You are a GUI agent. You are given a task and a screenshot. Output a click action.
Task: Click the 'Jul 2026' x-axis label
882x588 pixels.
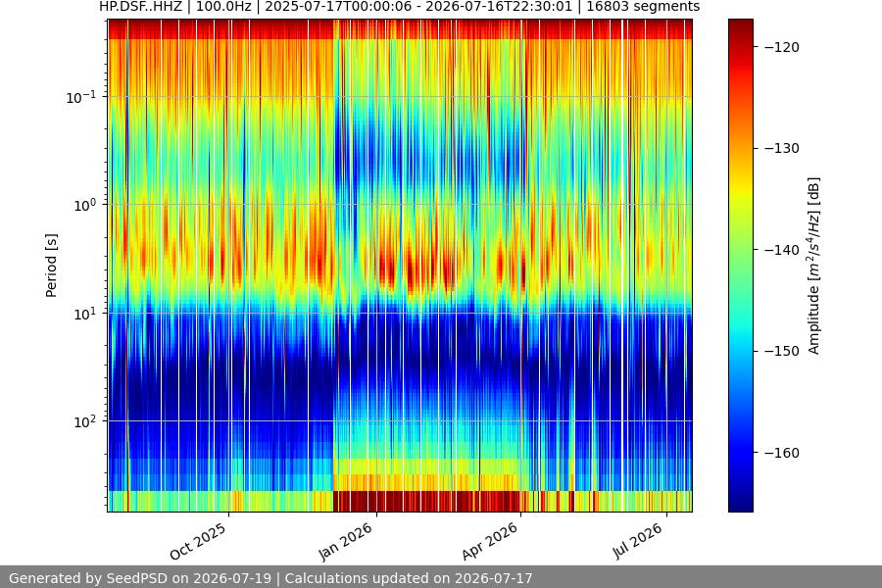coord(638,541)
